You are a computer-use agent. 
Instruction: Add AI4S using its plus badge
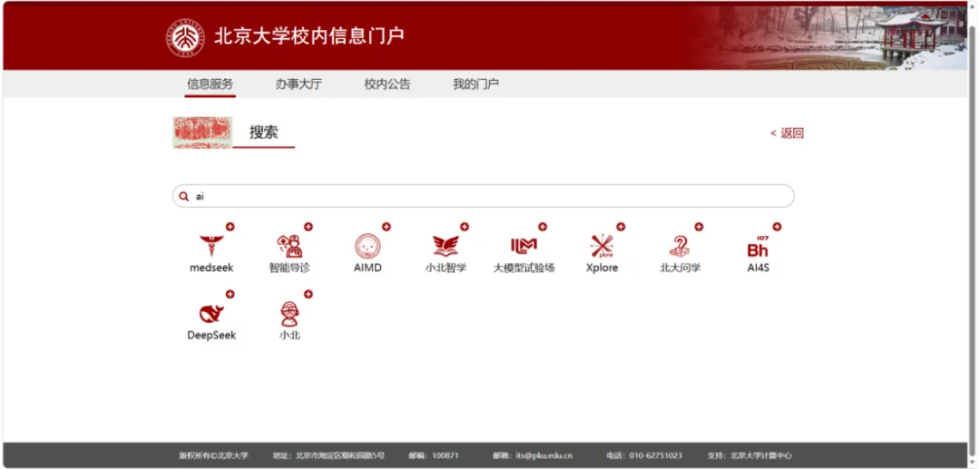777,227
